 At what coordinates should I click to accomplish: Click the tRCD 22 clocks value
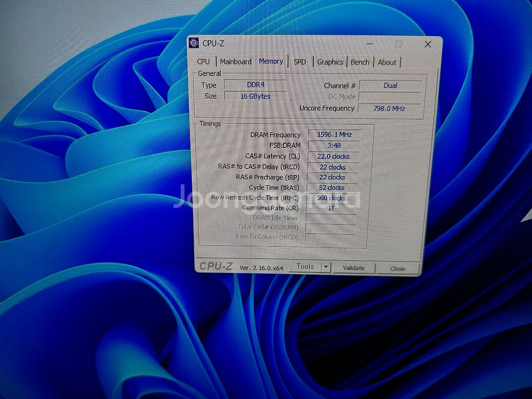click(332, 167)
